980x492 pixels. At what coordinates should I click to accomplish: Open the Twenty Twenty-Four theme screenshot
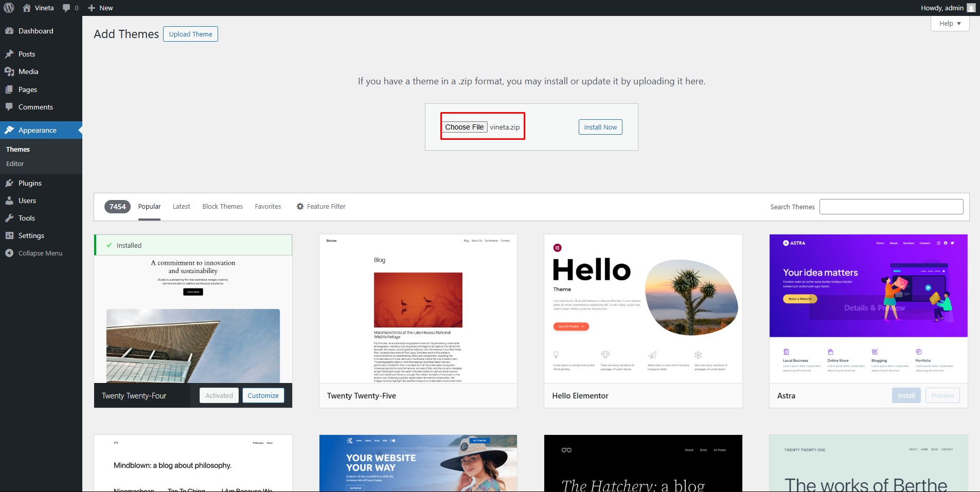pyautogui.click(x=193, y=319)
